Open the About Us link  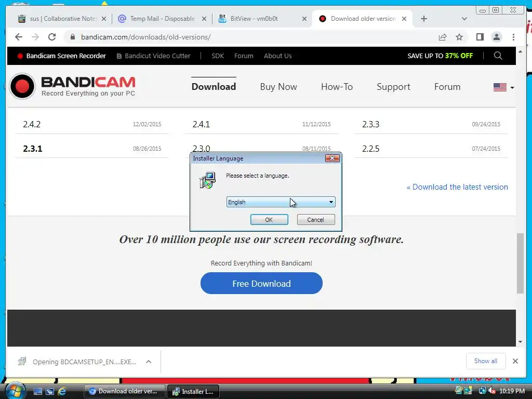coord(277,56)
